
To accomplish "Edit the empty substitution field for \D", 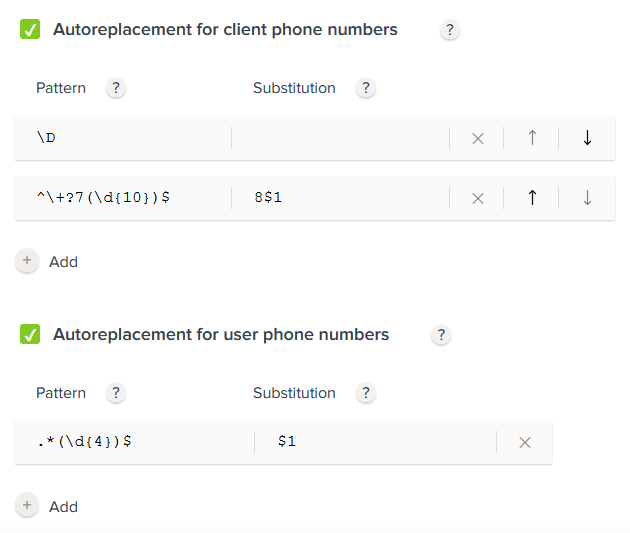I will [x=340, y=138].
